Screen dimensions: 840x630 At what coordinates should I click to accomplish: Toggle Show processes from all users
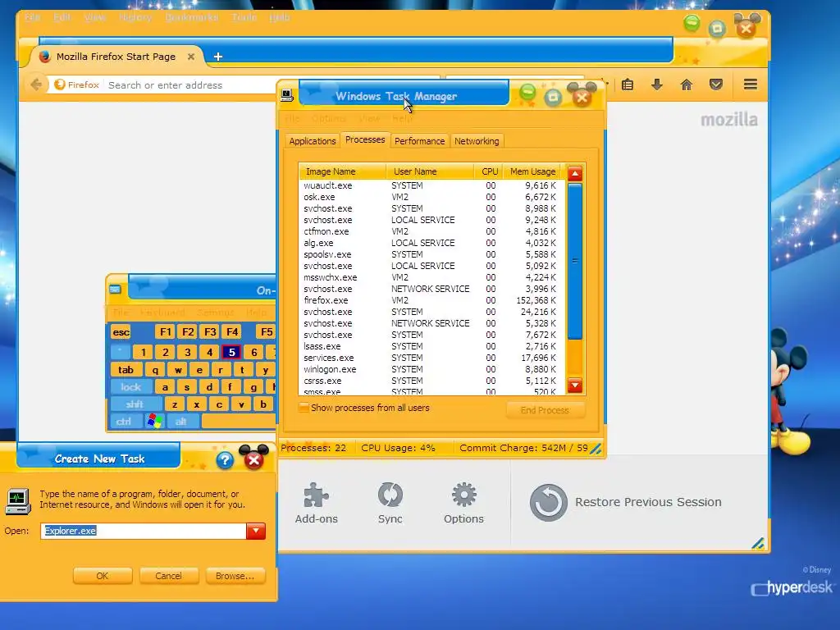click(x=304, y=408)
